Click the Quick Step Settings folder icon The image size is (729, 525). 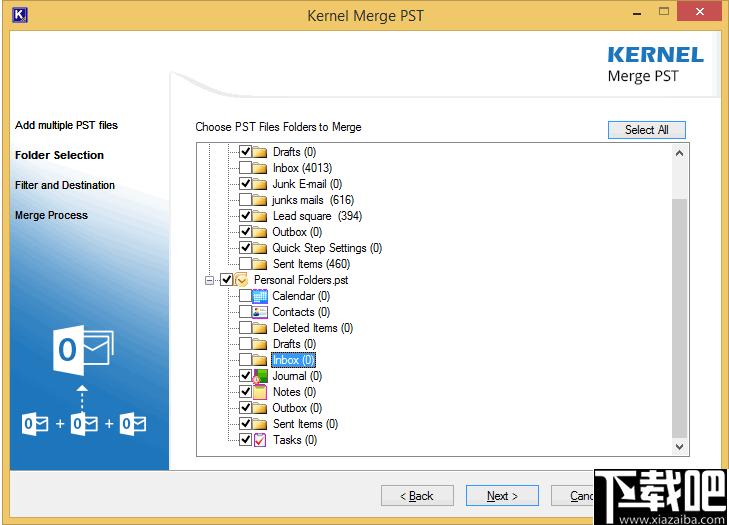[x=259, y=248]
